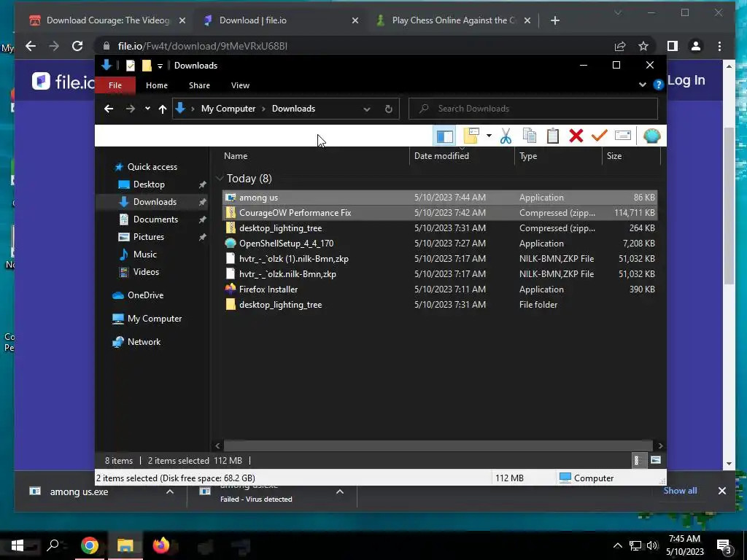
Task: Open the Chrome three-dot menu
Action: coord(719,46)
